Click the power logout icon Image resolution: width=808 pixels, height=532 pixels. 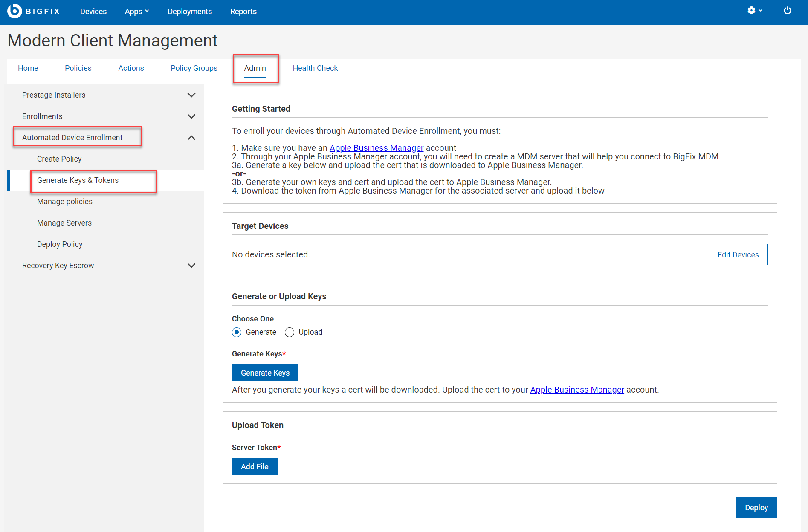pyautogui.click(x=787, y=11)
